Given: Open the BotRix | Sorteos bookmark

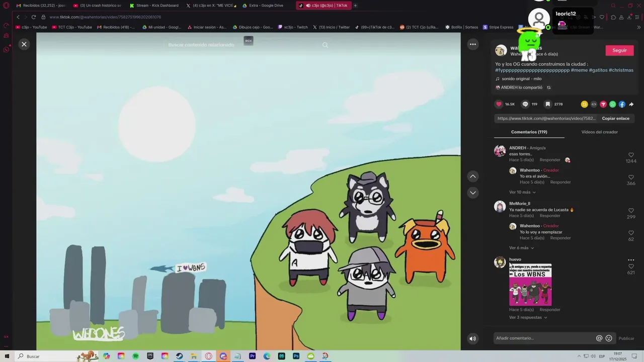Looking at the screenshot, I should click(x=461, y=27).
